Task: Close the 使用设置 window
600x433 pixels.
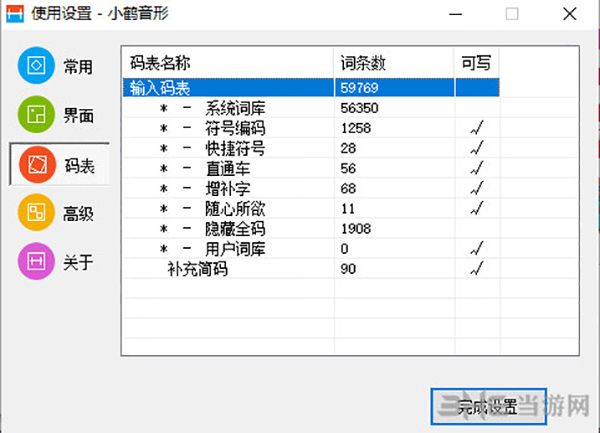Action: 569,15
